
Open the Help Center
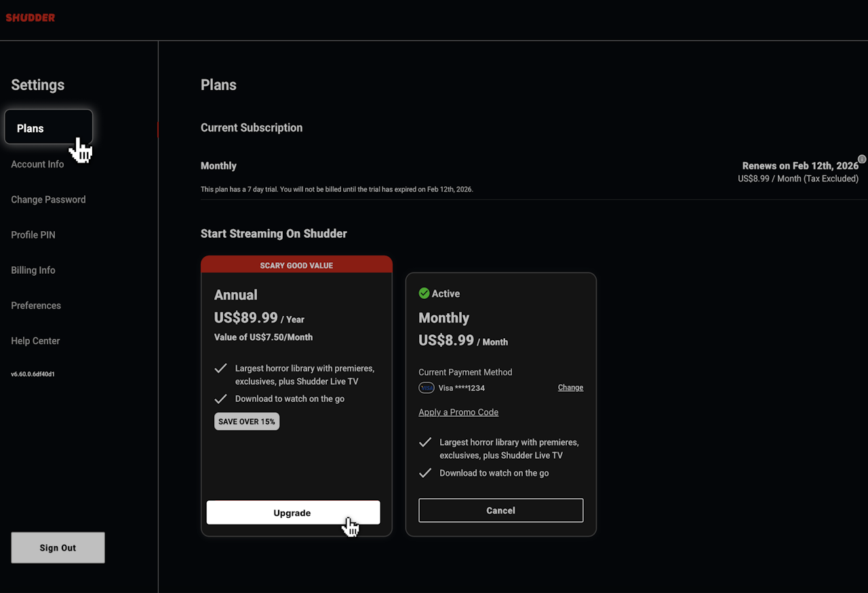click(x=35, y=340)
